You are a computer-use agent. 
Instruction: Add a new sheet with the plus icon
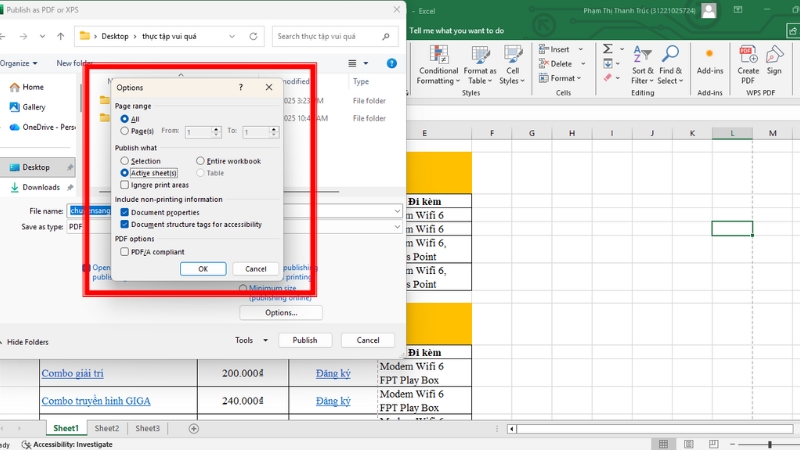tap(194, 428)
